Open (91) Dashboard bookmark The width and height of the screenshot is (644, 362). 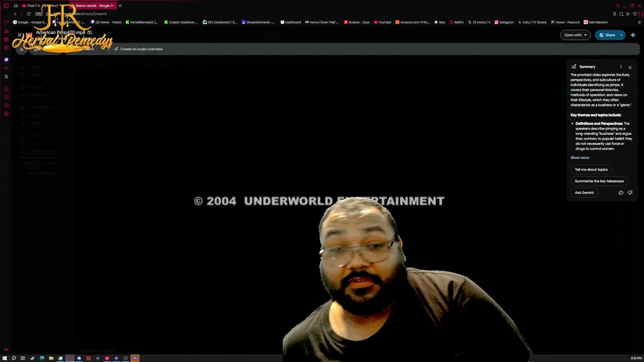pos(220,22)
